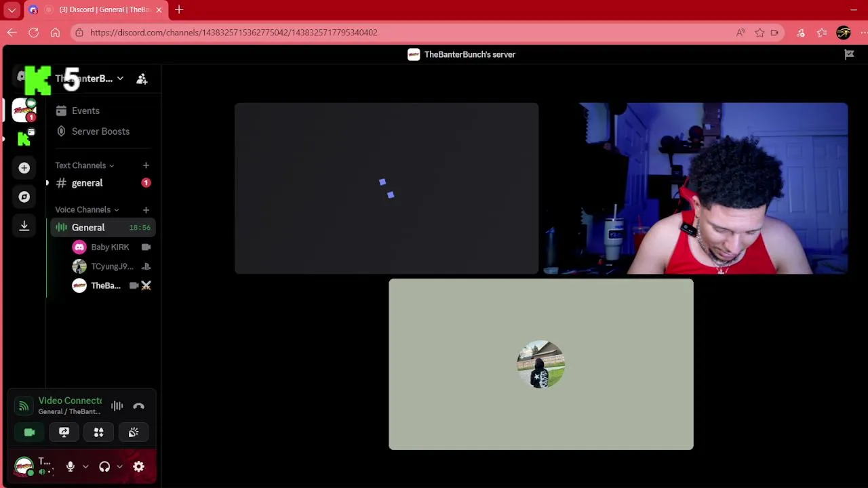Close the Discord browser tab
Screen dimensions: 868x488
click(x=159, y=9)
